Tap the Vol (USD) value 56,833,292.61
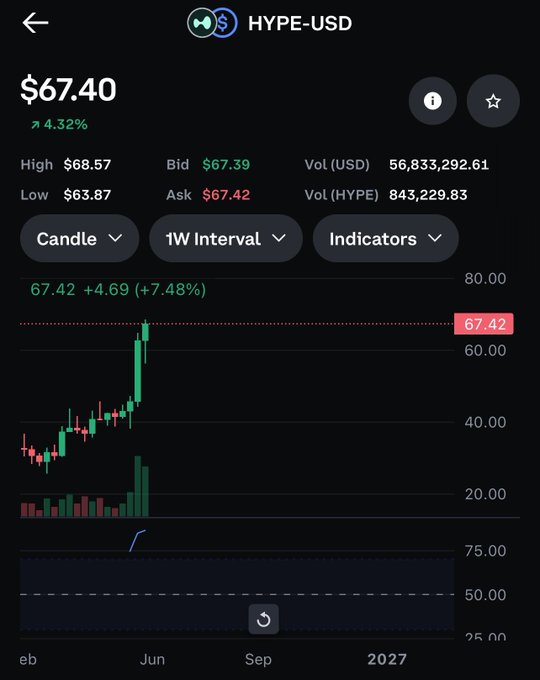 (x=439, y=165)
